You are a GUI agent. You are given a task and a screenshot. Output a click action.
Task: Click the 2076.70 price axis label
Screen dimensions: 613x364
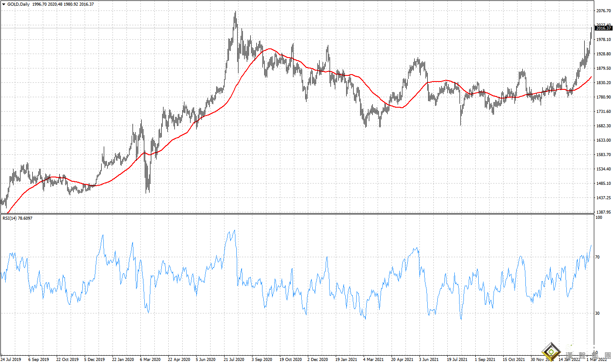click(603, 11)
